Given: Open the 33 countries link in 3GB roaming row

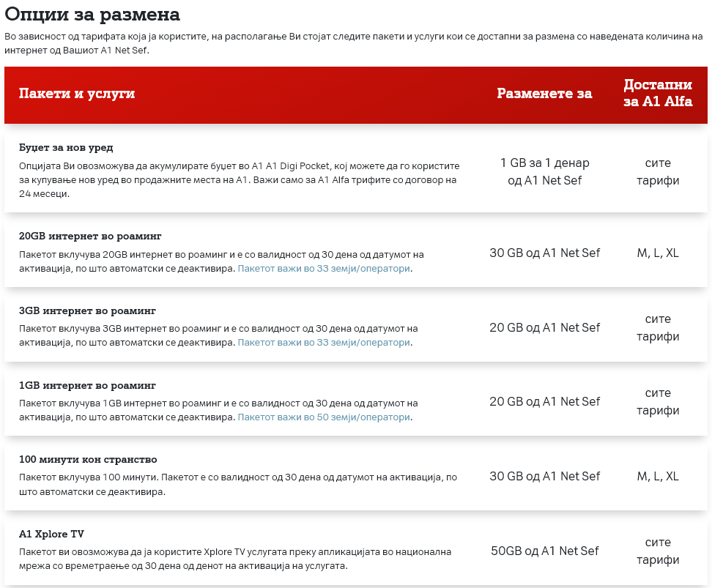Looking at the screenshot, I should (325, 343).
